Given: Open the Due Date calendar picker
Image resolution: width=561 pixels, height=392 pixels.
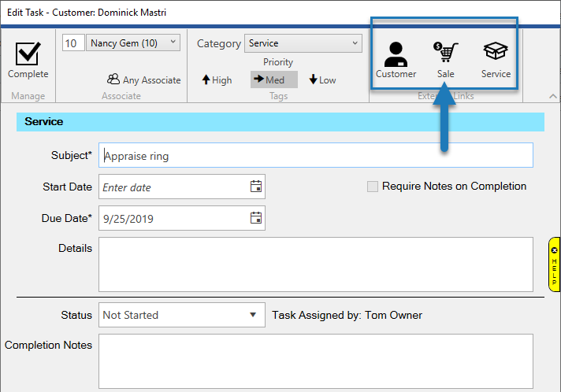Looking at the screenshot, I should coord(255,218).
